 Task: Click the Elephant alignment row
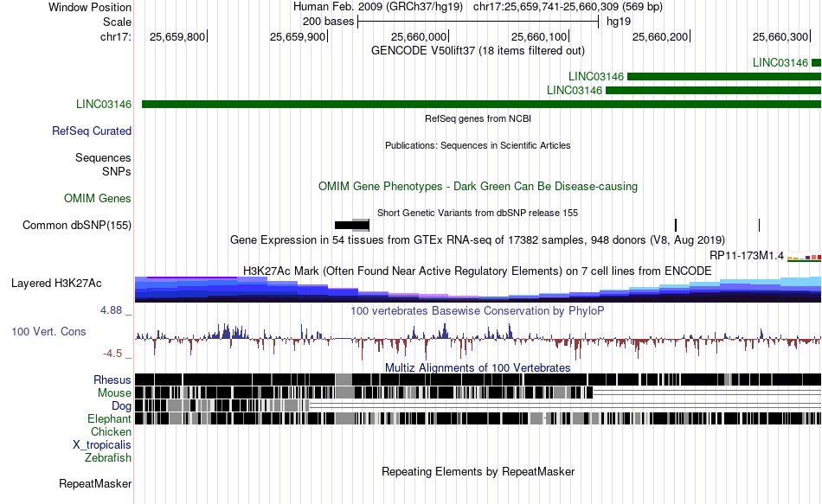478,418
